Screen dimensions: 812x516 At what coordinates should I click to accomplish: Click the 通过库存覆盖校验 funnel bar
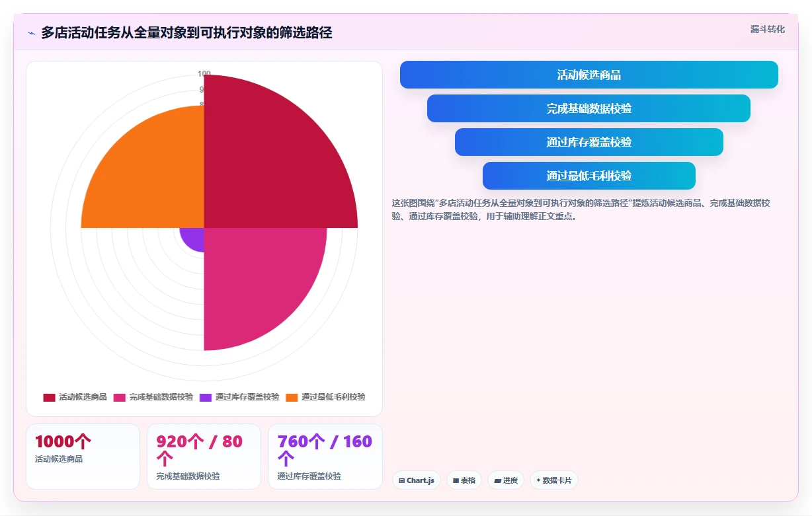[589, 142]
